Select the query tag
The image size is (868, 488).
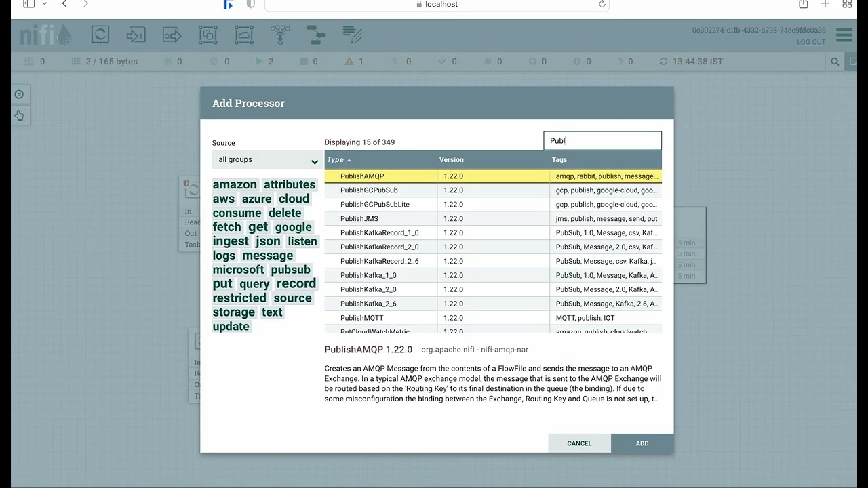[254, 284]
